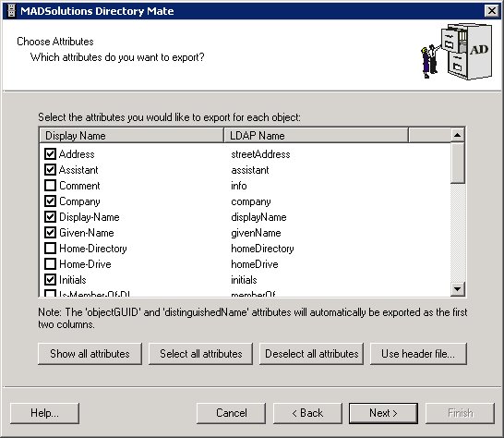Sort by the Display Name column header
Image resolution: width=504 pixels, height=438 pixels.
pyautogui.click(x=131, y=136)
